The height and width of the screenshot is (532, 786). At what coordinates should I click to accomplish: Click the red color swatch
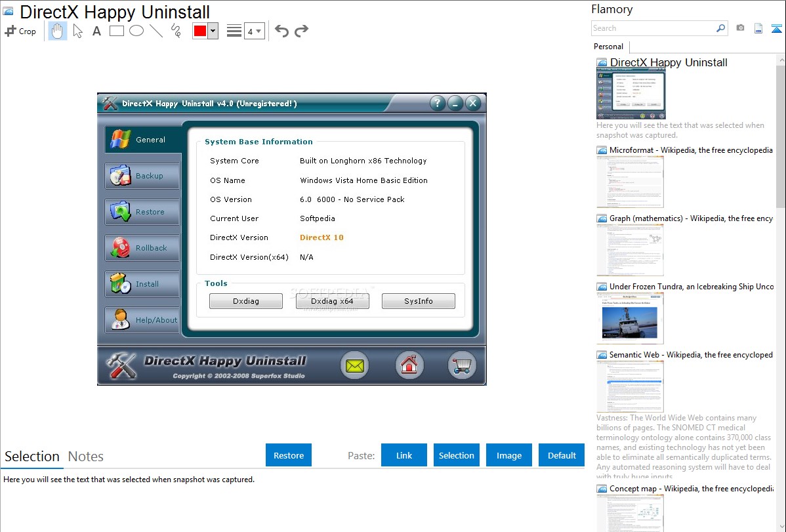click(x=200, y=31)
